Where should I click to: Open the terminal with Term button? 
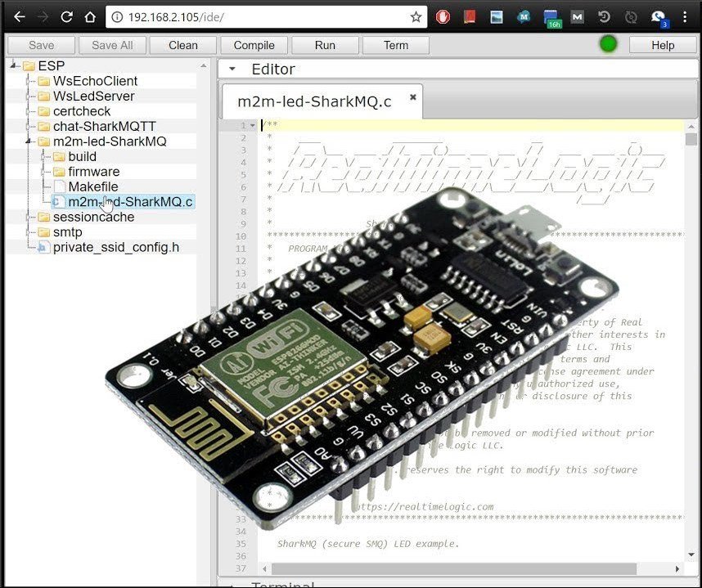point(396,45)
